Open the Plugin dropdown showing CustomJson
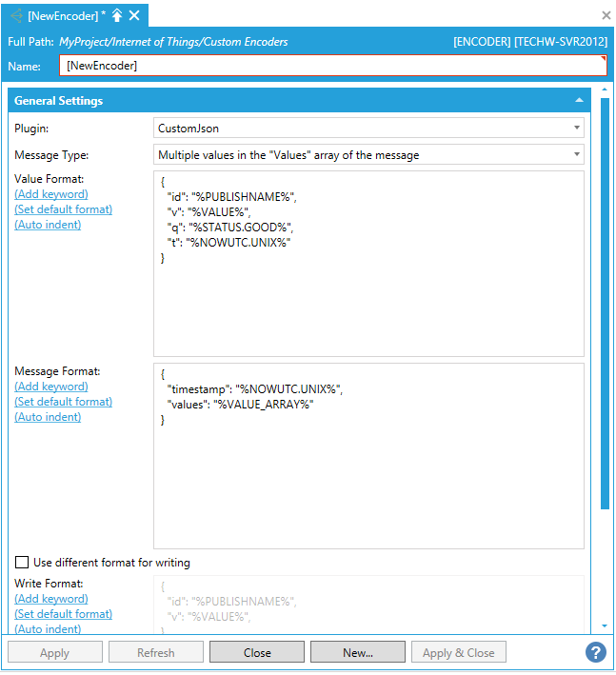 pyautogui.click(x=368, y=128)
